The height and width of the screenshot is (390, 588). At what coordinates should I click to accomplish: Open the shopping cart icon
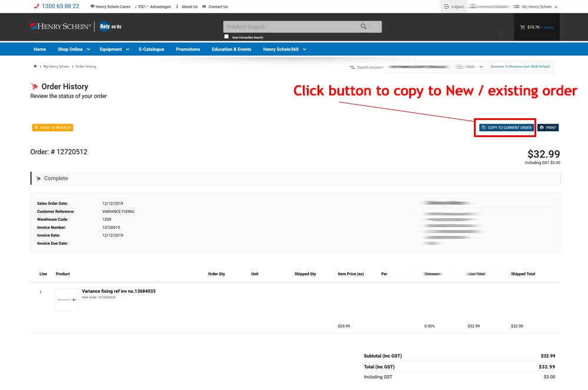[x=522, y=27]
